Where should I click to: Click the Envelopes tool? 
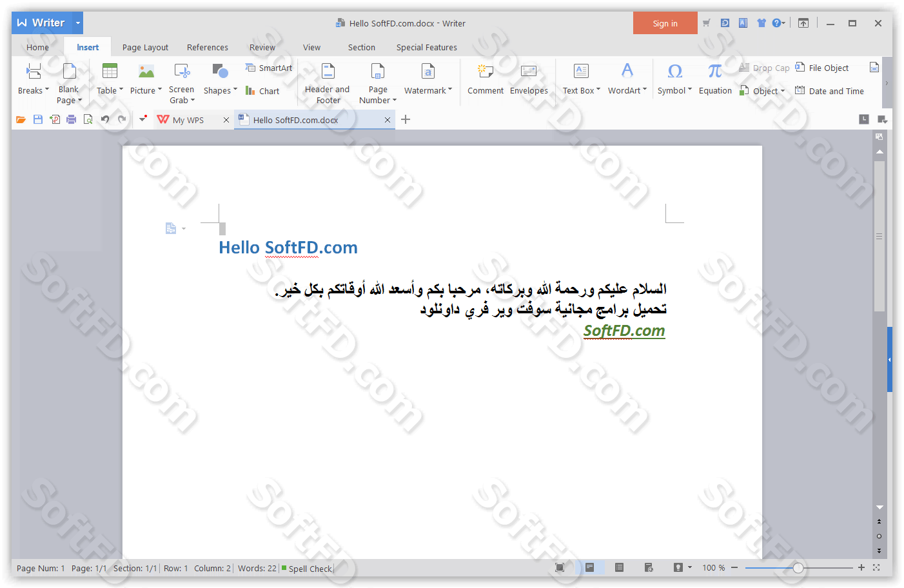tap(529, 80)
